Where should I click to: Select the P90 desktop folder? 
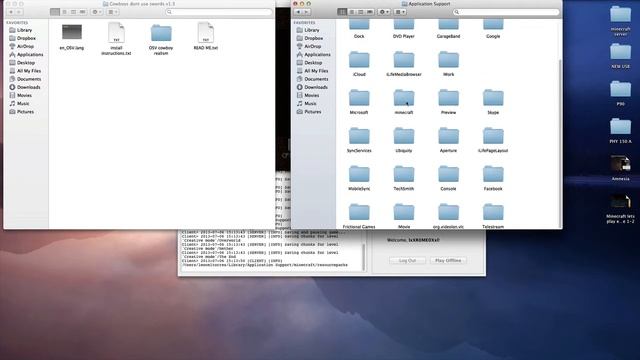(620, 90)
